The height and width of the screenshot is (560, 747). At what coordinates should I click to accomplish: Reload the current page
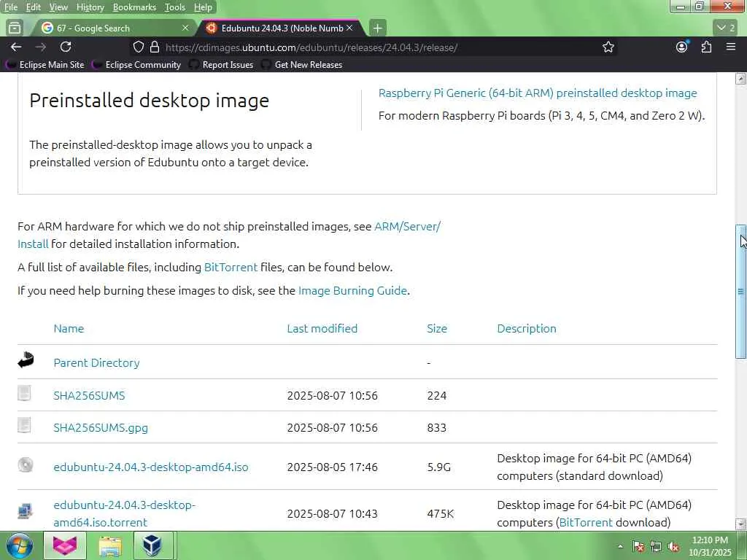coord(66,47)
